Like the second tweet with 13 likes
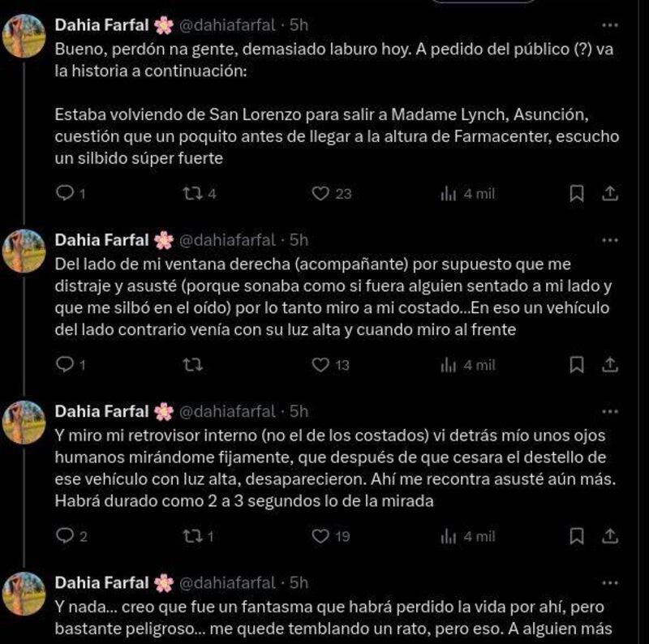Image resolution: width=649 pixels, height=644 pixels. (x=330, y=365)
